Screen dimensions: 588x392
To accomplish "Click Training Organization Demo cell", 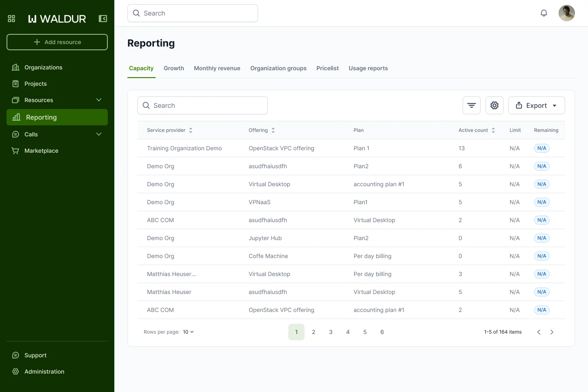I will [x=185, y=148].
